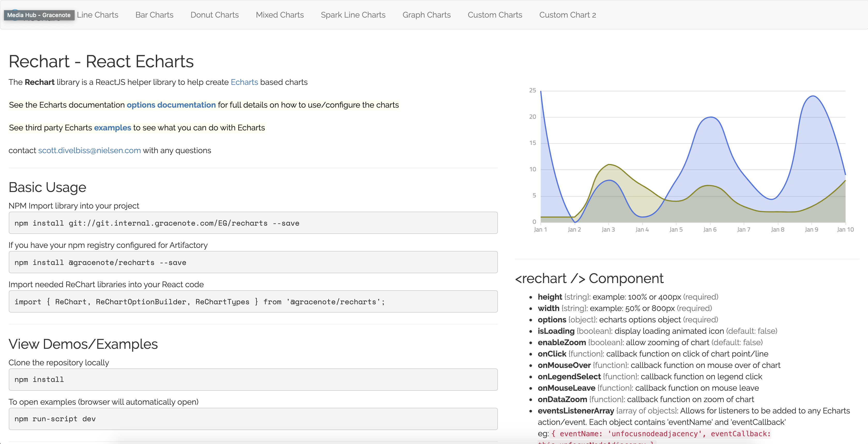Click the Artifactory registry instruction text
The height and width of the screenshot is (444, 868).
[108, 245]
